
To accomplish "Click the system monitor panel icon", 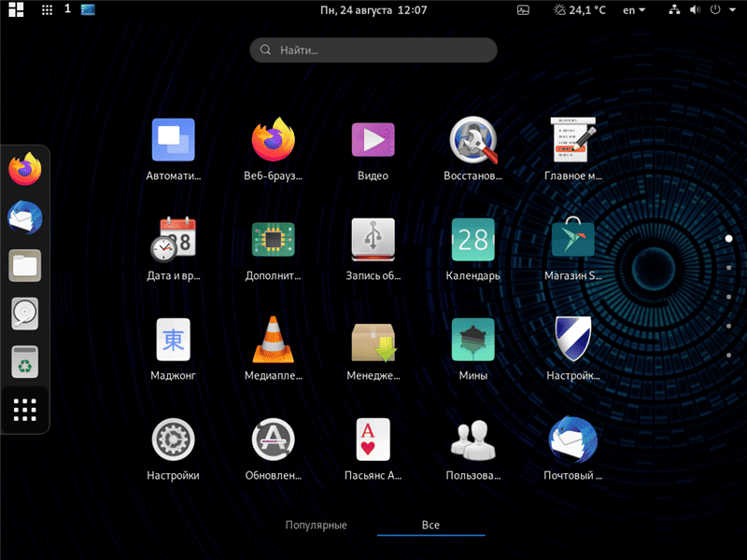I will (x=523, y=10).
